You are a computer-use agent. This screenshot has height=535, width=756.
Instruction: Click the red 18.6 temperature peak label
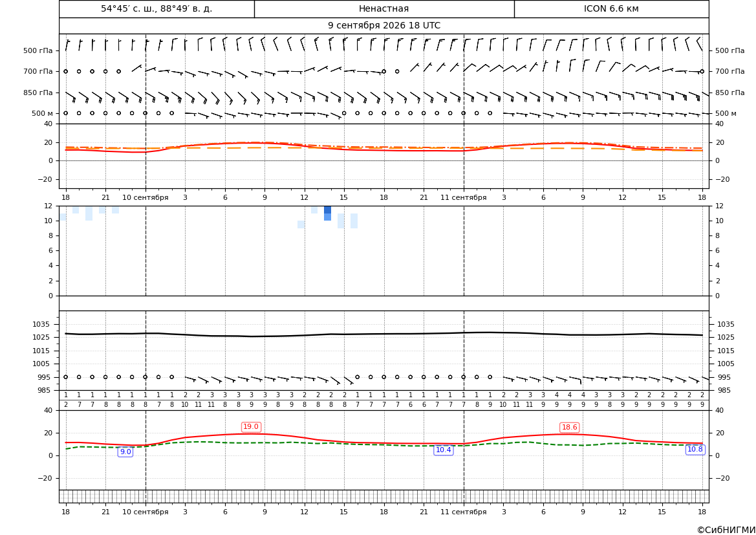tap(569, 428)
